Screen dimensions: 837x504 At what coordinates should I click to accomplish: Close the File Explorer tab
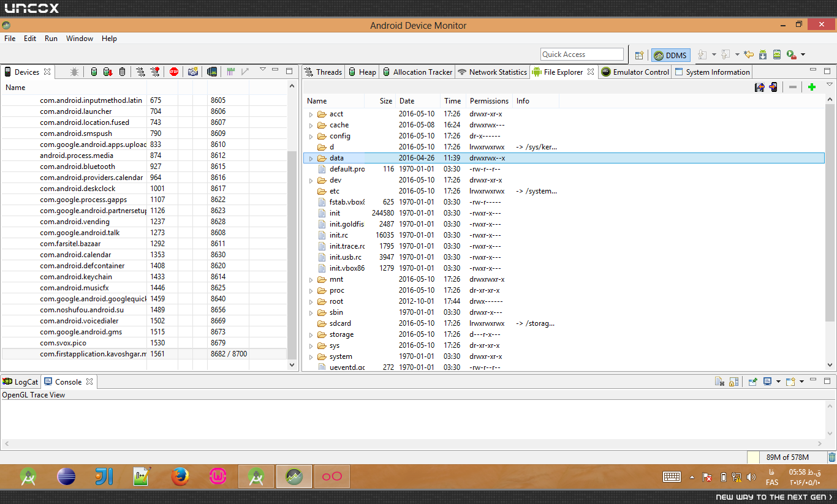click(x=591, y=72)
